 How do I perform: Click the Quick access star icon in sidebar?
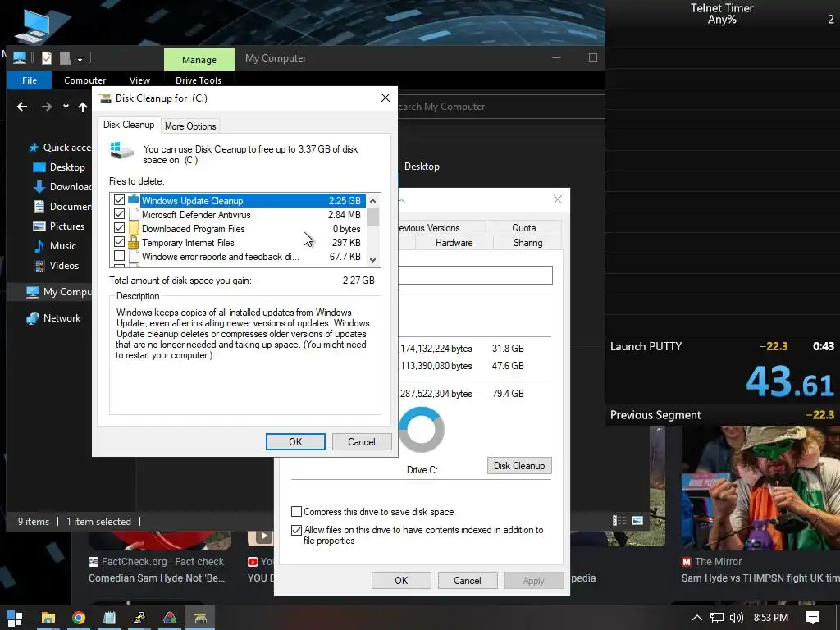(34, 148)
